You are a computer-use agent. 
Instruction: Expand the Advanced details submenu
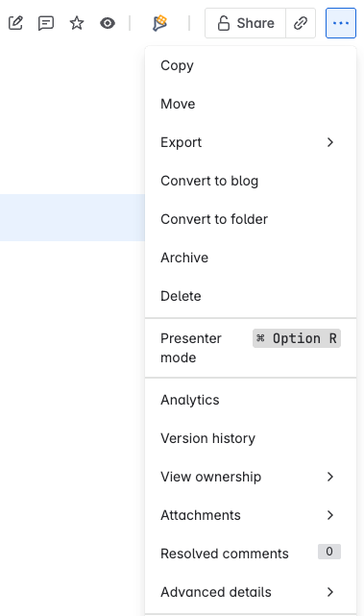coord(251,592)
